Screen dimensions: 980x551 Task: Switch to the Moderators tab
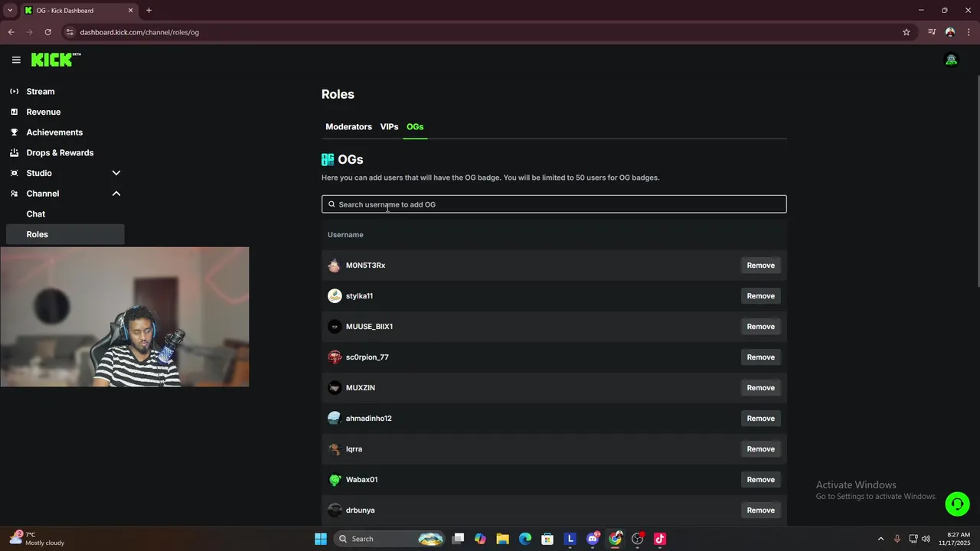tap(348, 127)
